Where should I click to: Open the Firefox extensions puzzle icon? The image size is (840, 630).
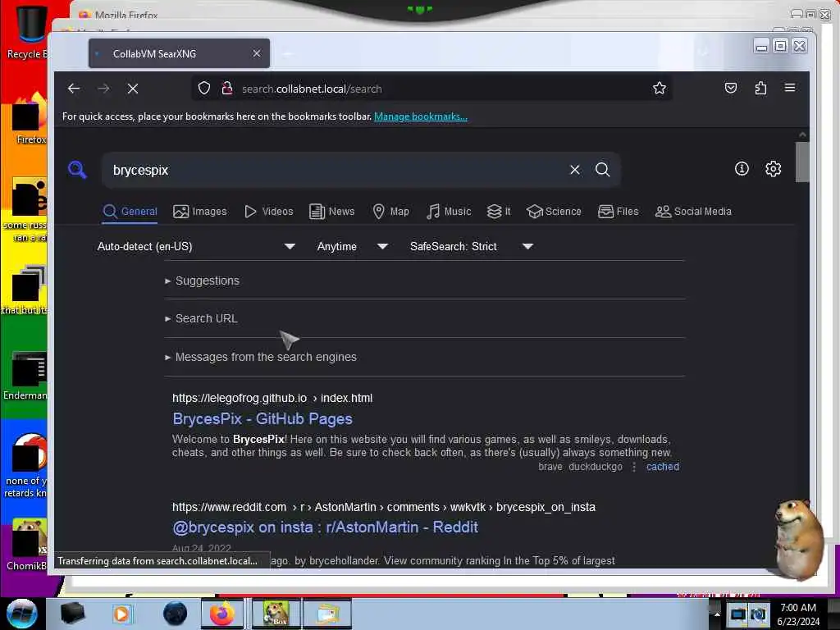pos(760,88)
